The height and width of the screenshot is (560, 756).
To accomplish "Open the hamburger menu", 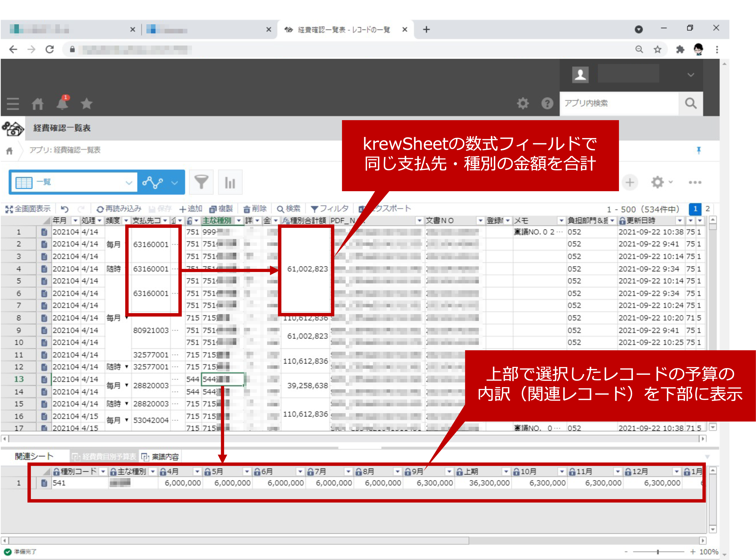I will click(x=13, y=103).
